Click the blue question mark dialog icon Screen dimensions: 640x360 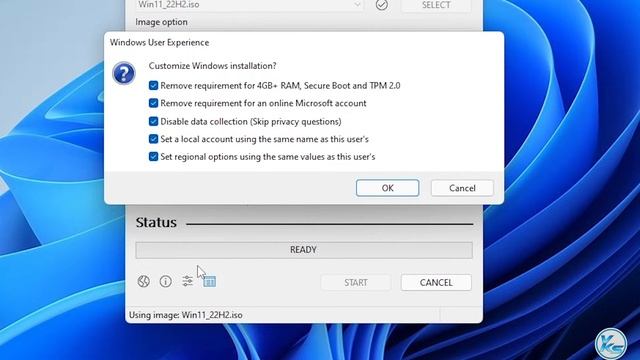point(124,73)
